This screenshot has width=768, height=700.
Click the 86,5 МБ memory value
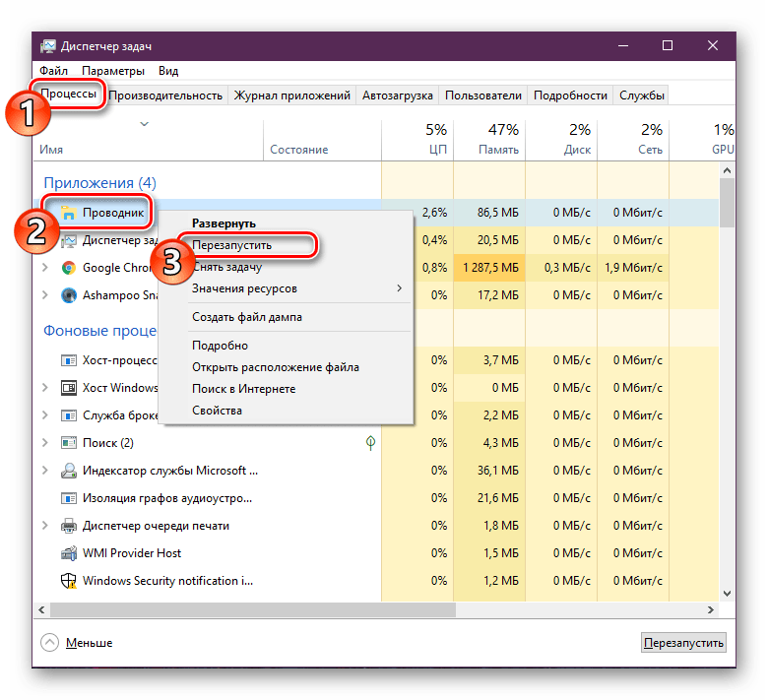497,213
